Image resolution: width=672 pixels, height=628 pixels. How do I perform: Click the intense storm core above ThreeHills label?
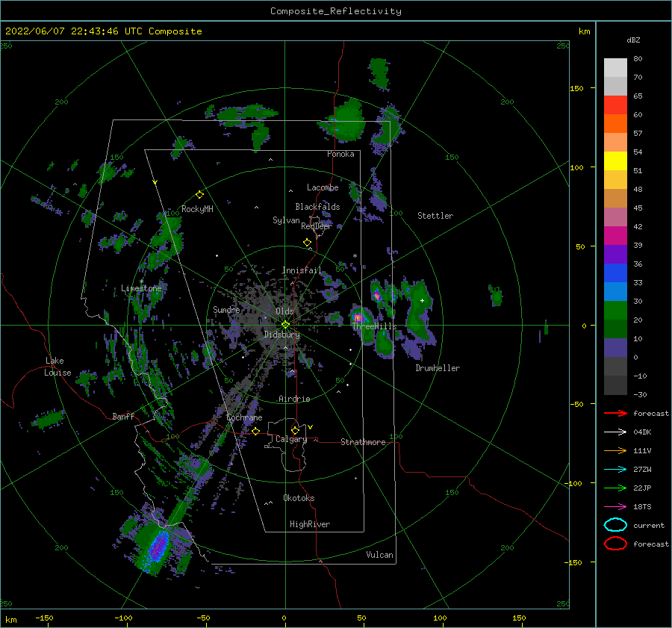coord(358,317)
